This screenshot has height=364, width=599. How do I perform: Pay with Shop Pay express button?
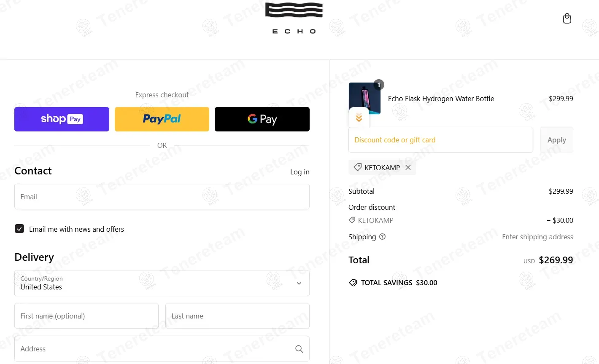tap(62, 119)
